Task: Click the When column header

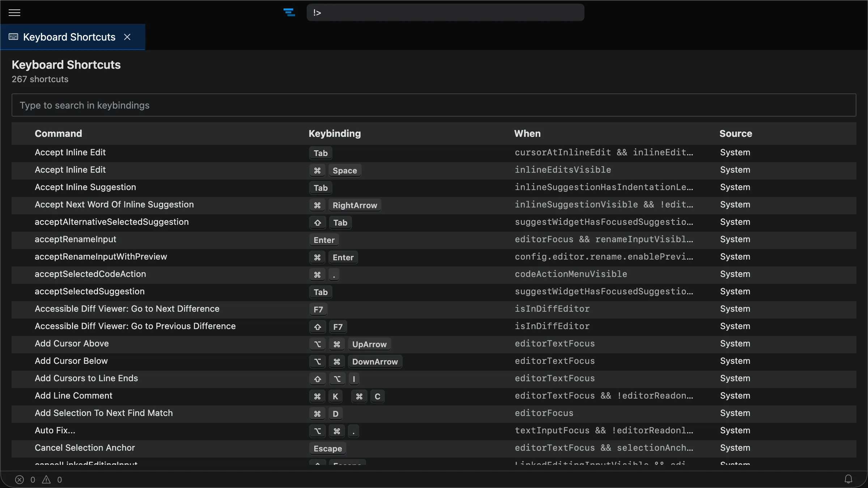Action: coord(527,134)
